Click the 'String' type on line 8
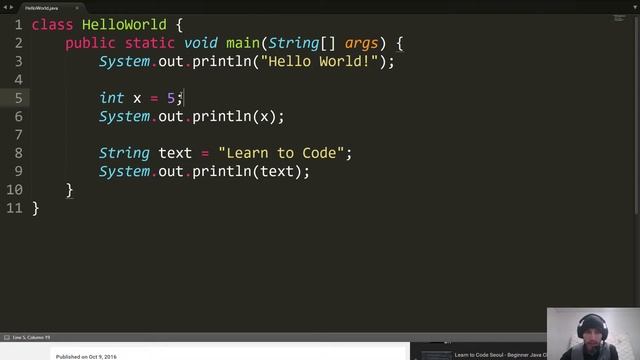640x360 pixels. coord(124,153)
